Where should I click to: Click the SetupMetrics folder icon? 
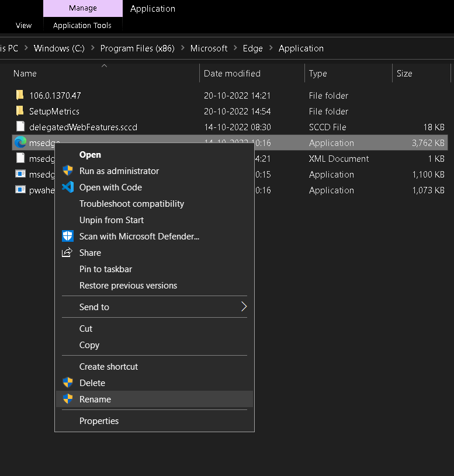click(20, 111)
